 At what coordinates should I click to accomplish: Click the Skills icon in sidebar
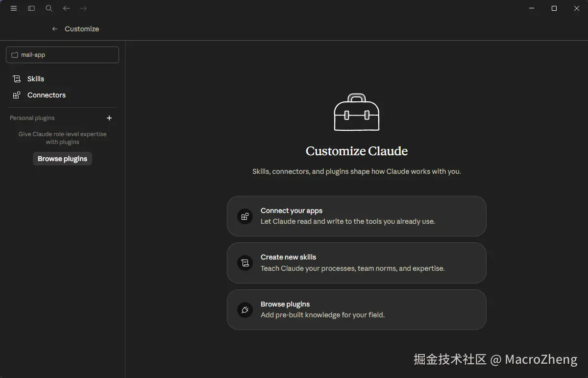coord(17,79)
